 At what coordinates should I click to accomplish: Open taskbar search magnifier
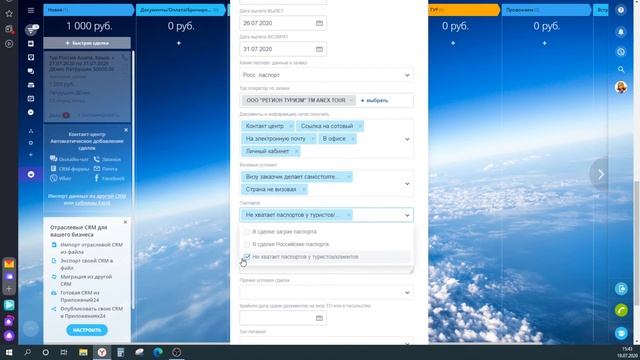[x=27, y=352]
